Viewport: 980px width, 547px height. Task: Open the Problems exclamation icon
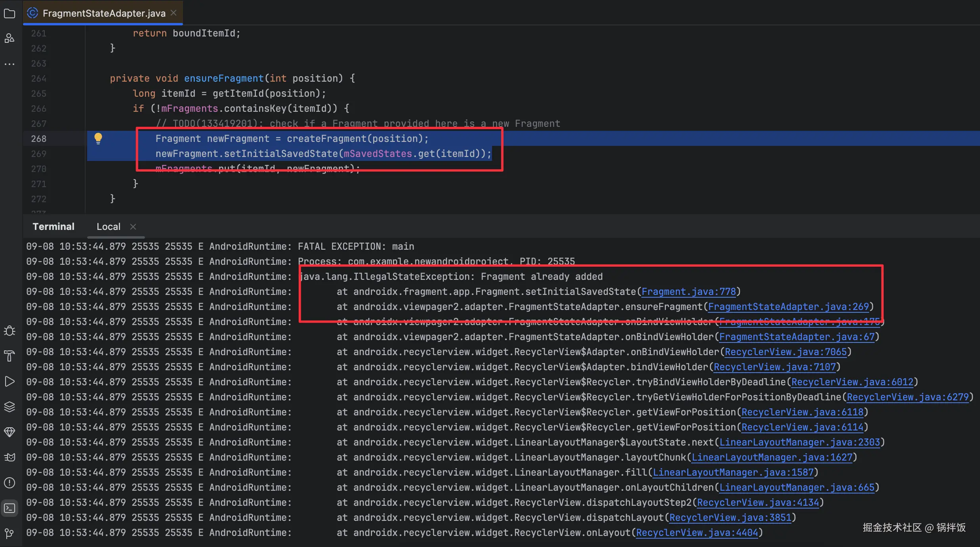tap(10, 483)
